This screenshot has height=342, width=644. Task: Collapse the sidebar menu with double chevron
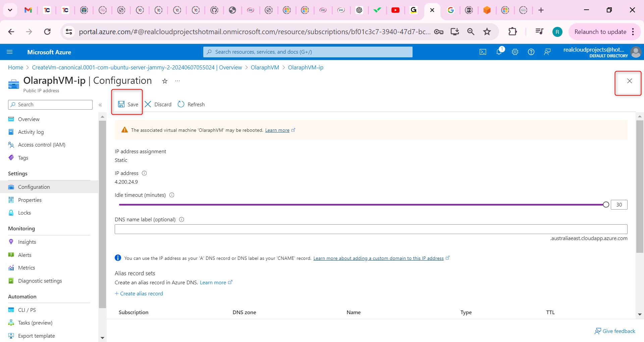pyautogui.click(x=100, y=105)
